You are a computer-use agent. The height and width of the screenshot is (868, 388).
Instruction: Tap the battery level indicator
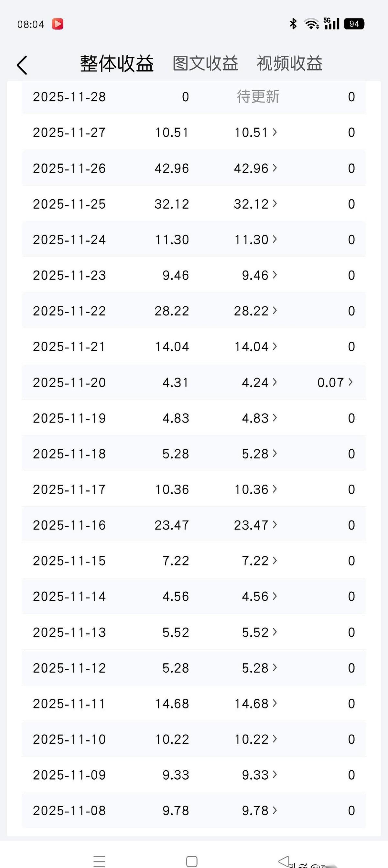pyautogui.click(x=354, y=24)
